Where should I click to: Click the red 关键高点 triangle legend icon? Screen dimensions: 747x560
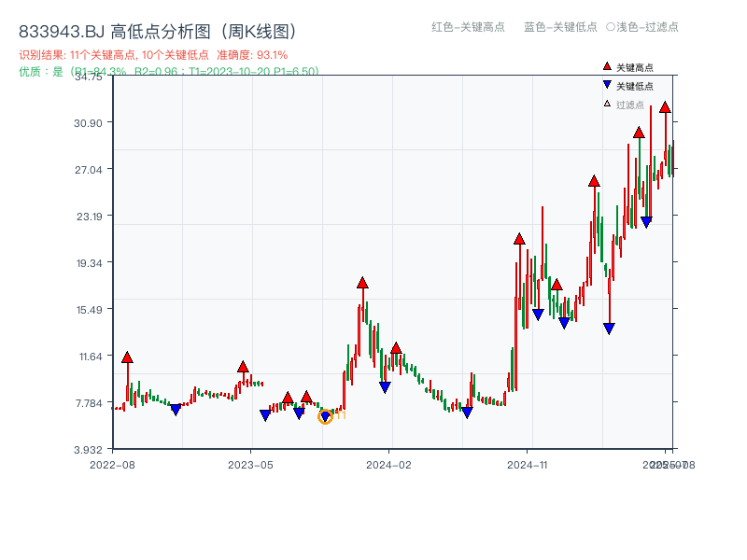(605, 65)
